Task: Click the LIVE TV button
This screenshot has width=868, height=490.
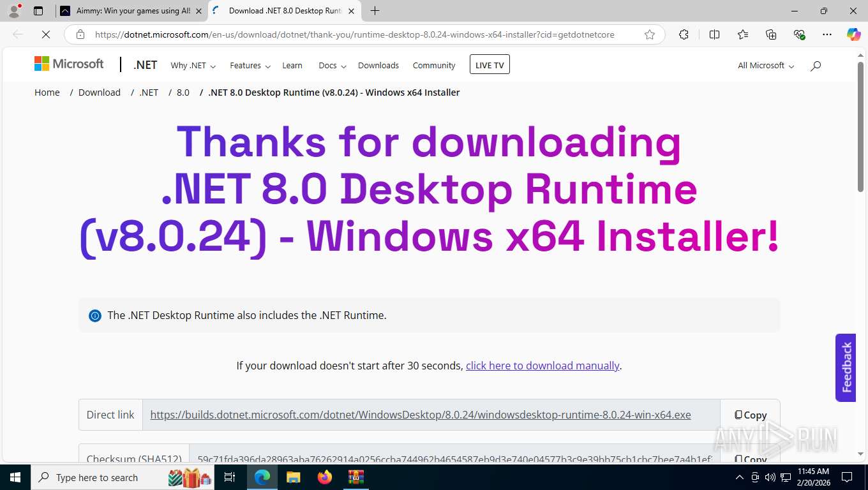Action: 490,64
